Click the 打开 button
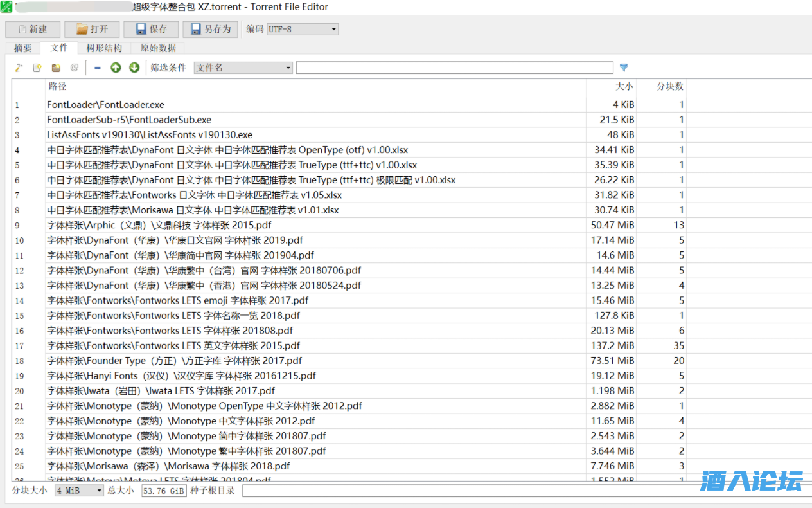Image resolution: width=812 pixels, height=508 pixels. click(x=92, y=30)
